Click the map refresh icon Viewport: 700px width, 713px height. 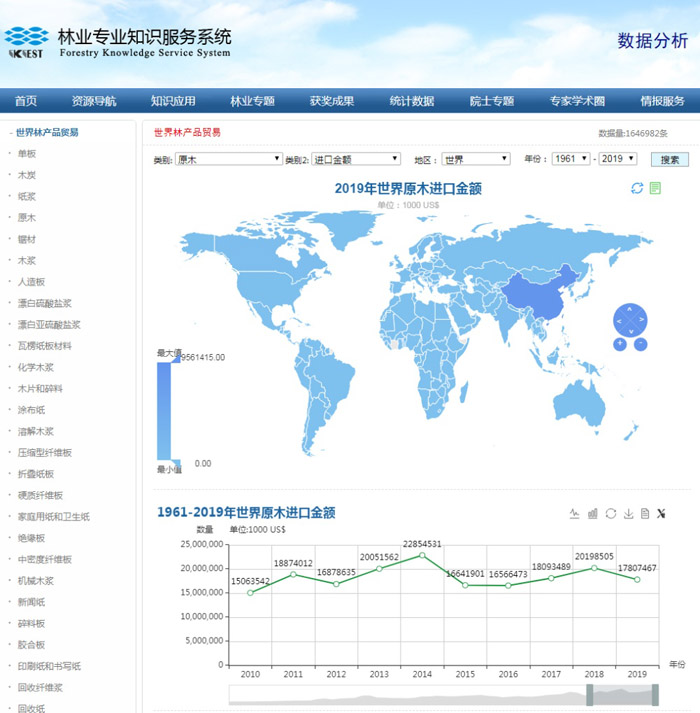tap(637, 188)
